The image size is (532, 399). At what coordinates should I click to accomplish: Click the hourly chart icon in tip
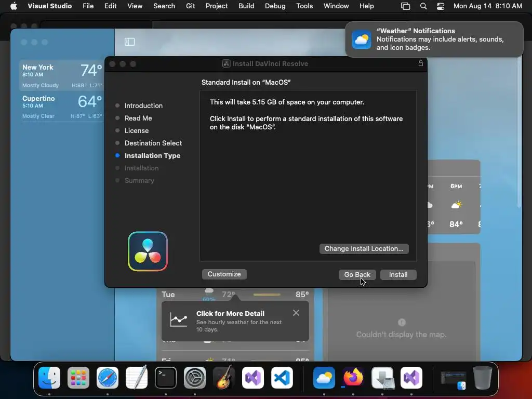click(x=179, y=320)
